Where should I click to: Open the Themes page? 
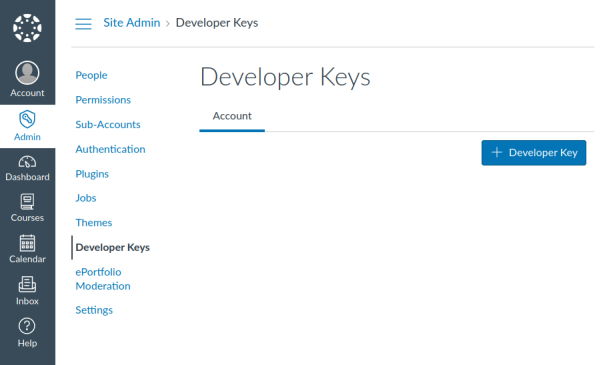tap(94, 223)
